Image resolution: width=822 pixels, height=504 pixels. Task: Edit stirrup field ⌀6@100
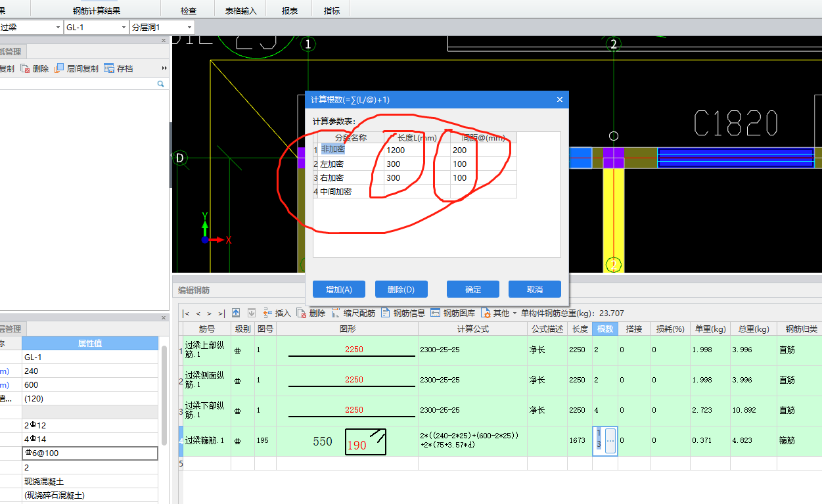[90, 453]
